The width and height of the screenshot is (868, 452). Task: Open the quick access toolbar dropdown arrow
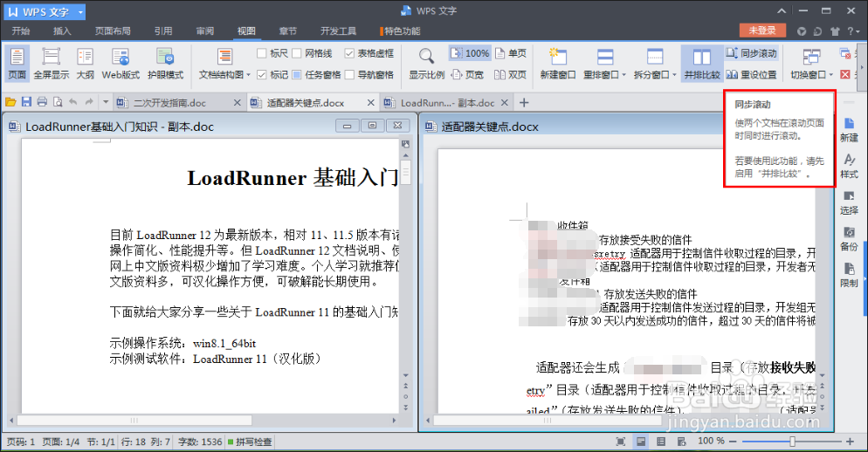tap(106, 102)
